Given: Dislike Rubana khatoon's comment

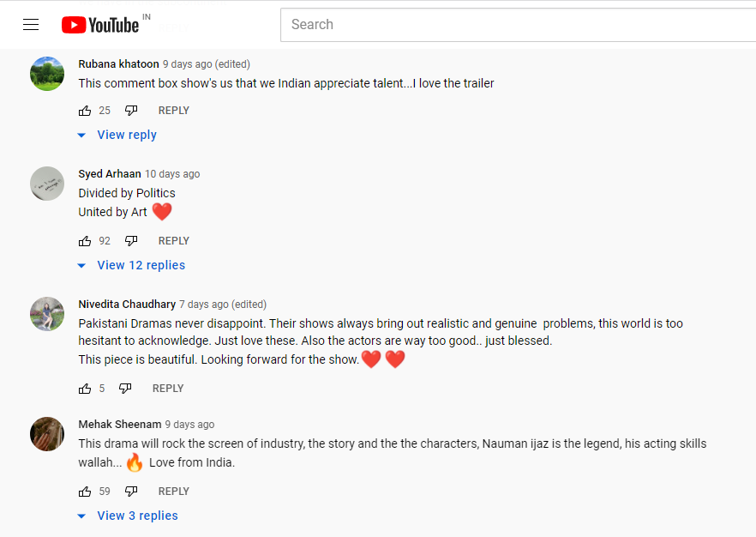Looking at the screenshot, I should point(131,111).
